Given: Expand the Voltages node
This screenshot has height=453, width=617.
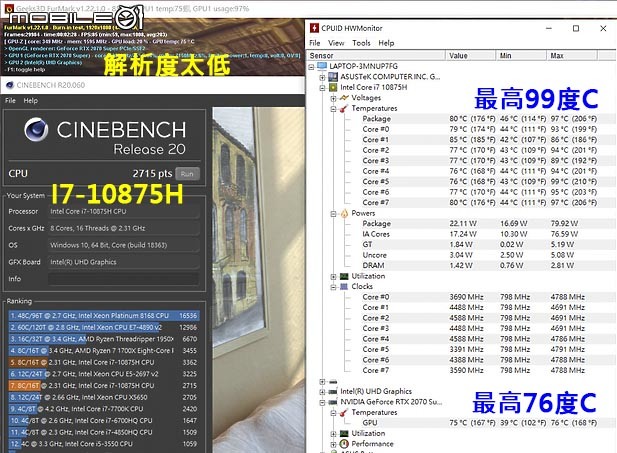Looking at the screenshot, I should (x=333, y=98).
